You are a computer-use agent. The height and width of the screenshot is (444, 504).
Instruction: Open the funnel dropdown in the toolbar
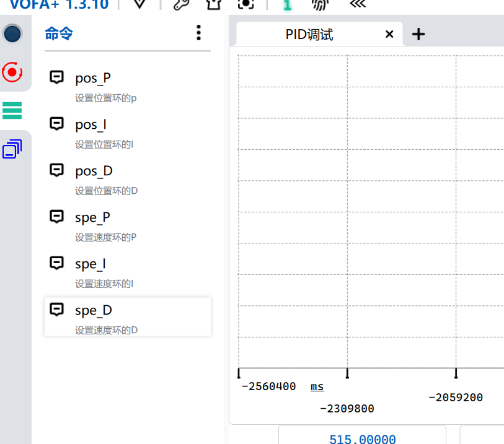(x=139, y=5)
